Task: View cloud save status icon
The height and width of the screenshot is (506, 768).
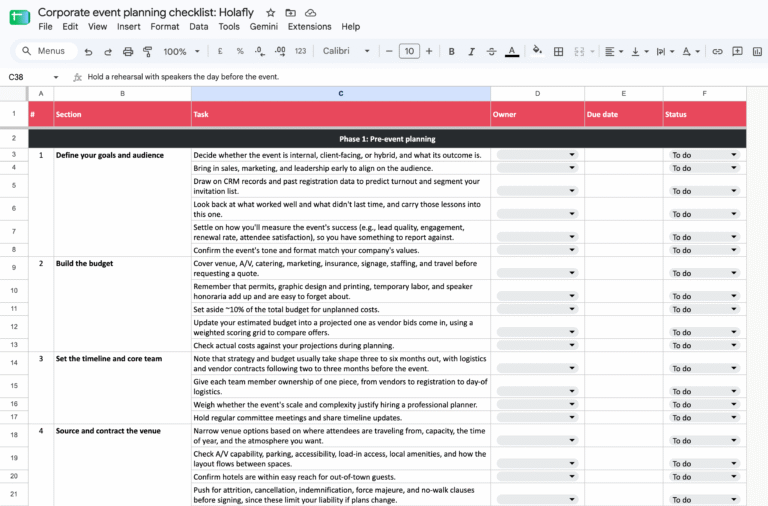Action: pos(310,13)
